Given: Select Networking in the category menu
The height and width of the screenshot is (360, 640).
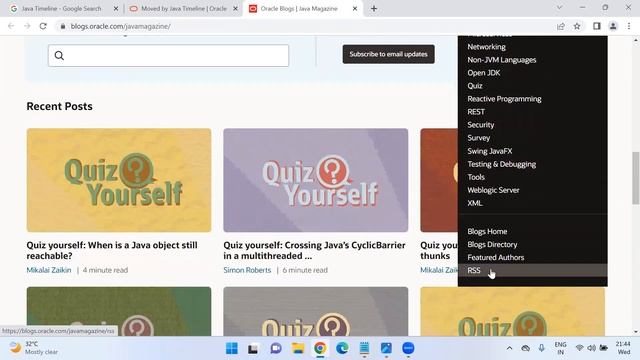Looking at the screenshot, I should (x=486, y=47).
